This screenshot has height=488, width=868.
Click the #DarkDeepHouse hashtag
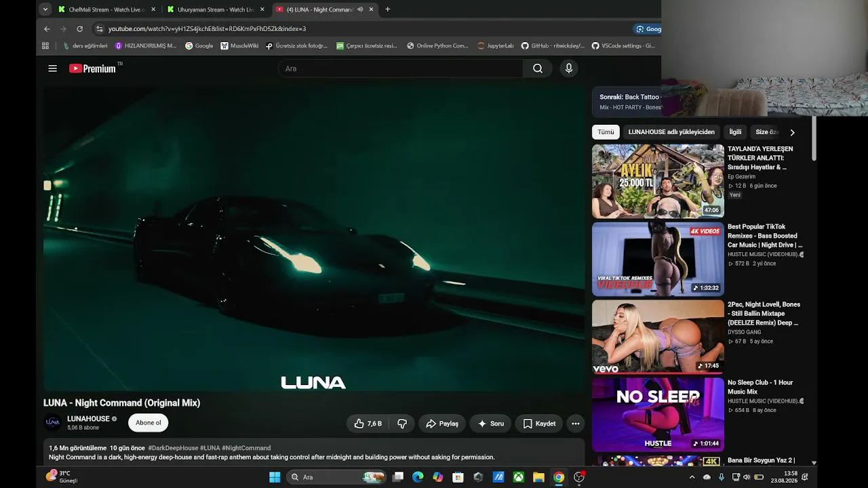coord(173,448)
